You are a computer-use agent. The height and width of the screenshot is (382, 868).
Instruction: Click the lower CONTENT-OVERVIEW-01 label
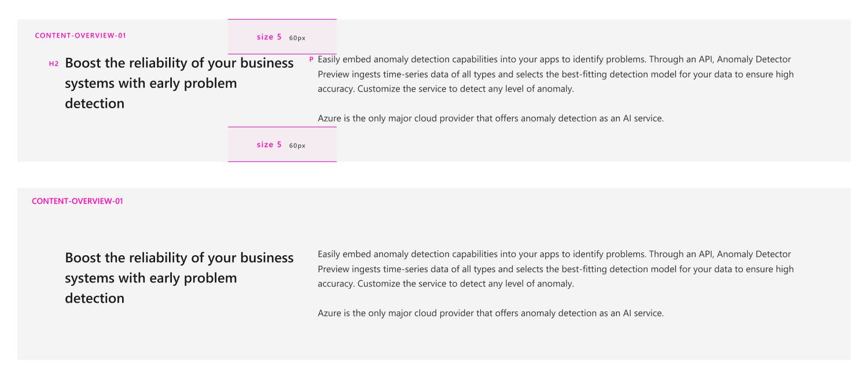77,201
